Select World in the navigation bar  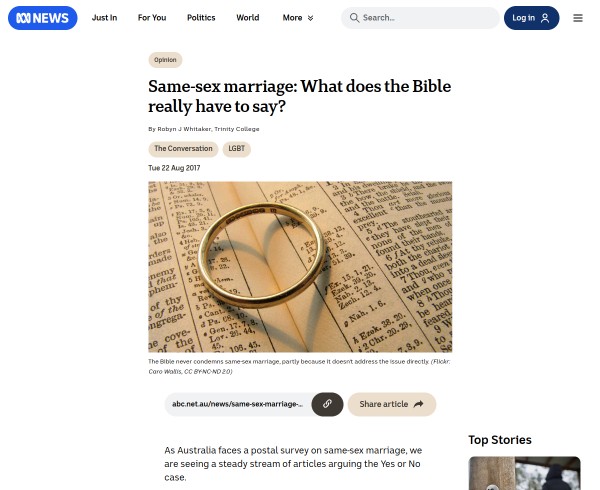click(248, 18)
